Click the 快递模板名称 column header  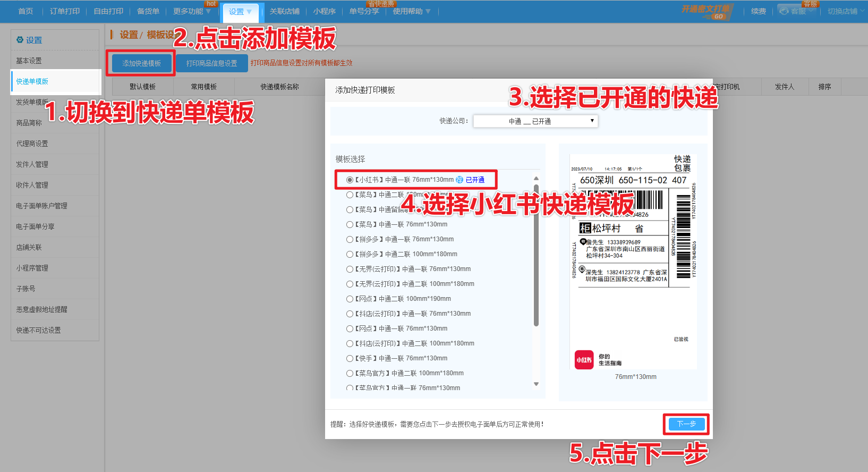click(x=279, y=87)
